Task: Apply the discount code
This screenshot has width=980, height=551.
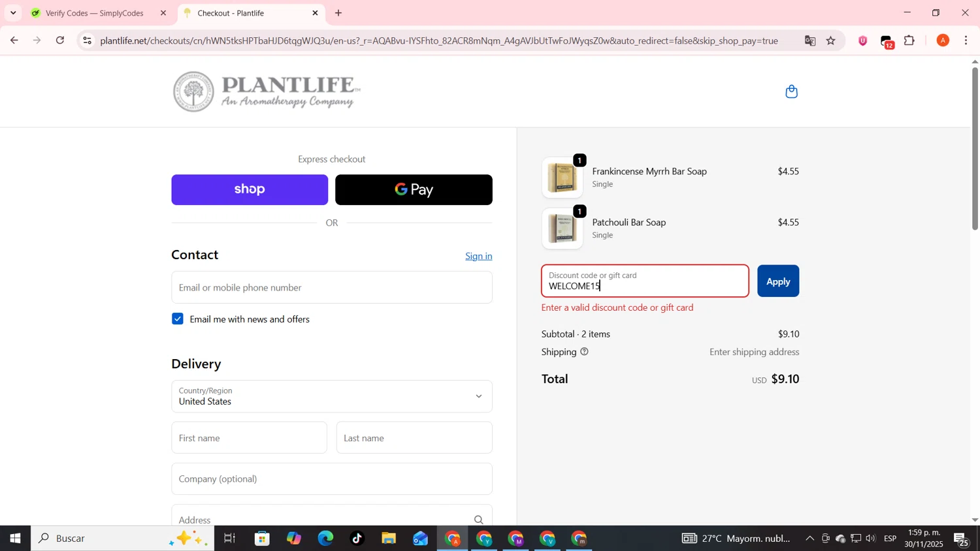Action: (x=778, y=281)
